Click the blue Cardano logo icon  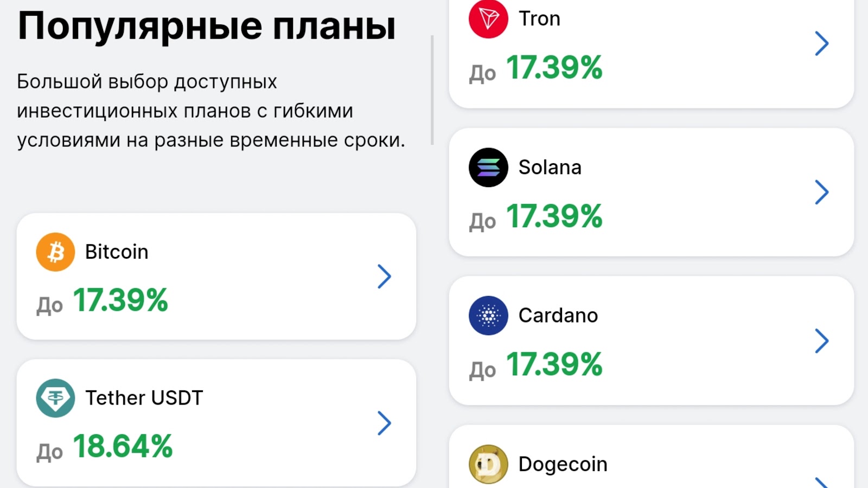click(488, 316)
